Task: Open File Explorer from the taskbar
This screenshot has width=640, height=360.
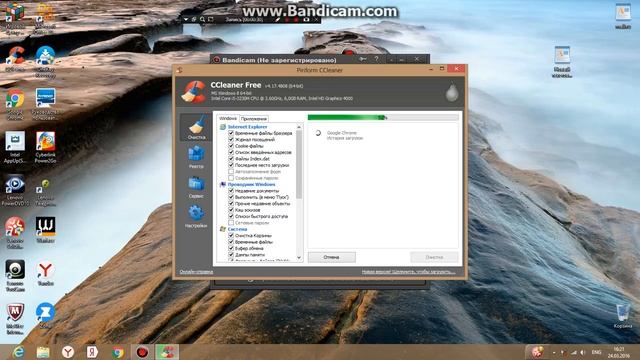Action: coord(43,352)
